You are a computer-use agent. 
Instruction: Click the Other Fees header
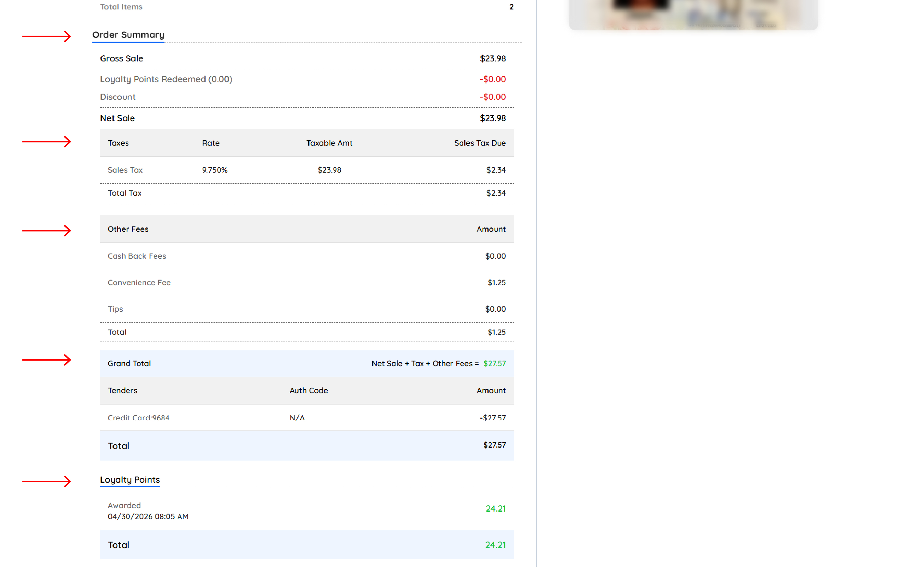[128, 229]
